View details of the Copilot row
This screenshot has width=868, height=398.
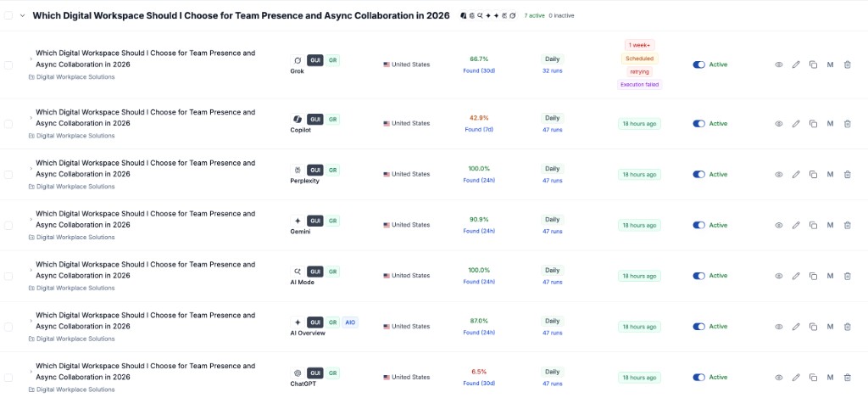778,124
